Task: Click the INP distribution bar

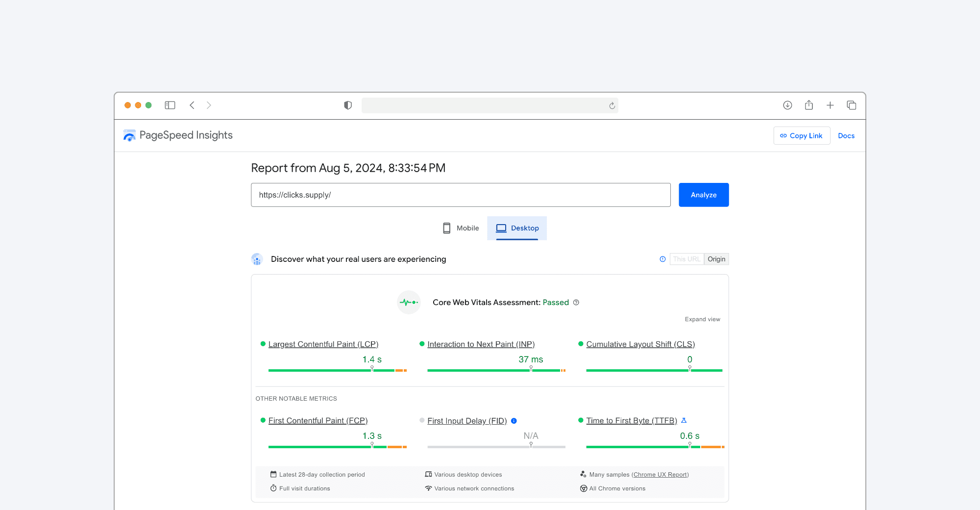Action: (496, 370)
